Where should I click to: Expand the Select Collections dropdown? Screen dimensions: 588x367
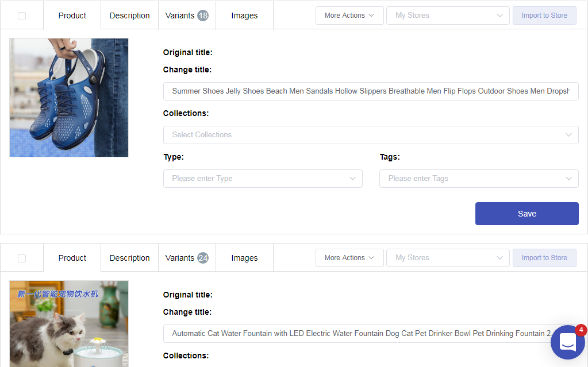pyautogui.click(x=371, y=135)
